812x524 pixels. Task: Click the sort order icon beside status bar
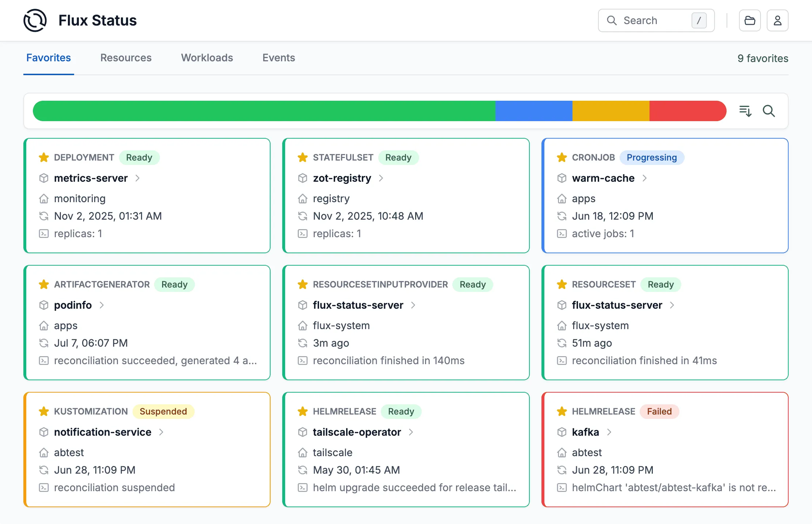(x=745, y=111)
